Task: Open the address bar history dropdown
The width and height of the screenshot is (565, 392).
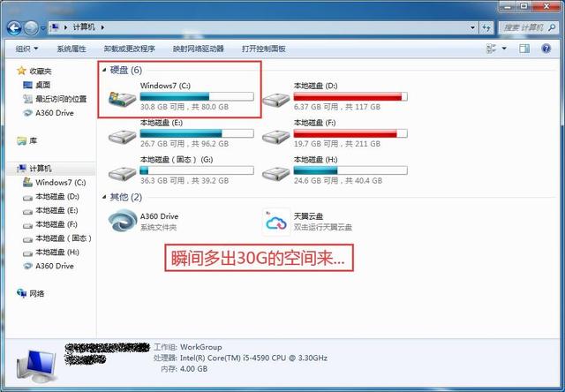Action: [x=472, y=27]
